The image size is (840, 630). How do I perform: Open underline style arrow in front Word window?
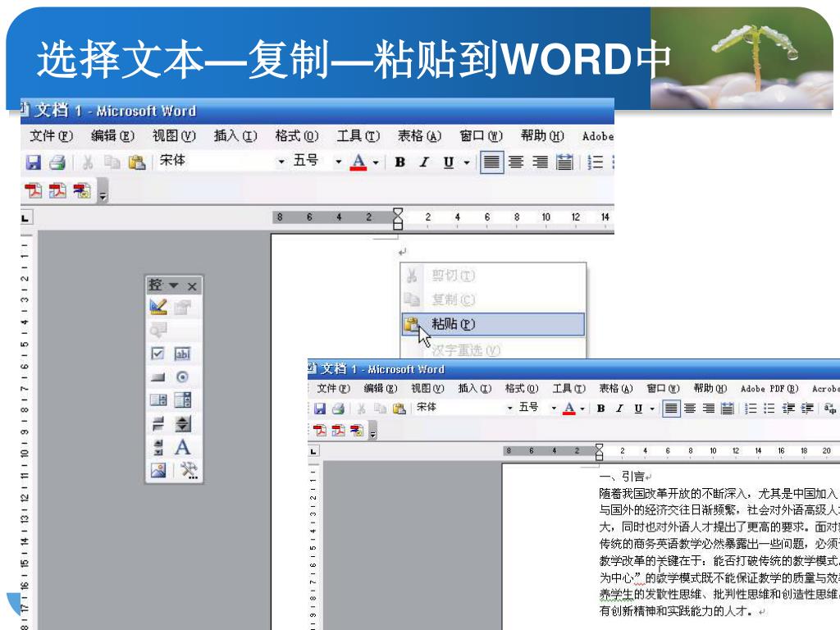(x=652, y=409)
